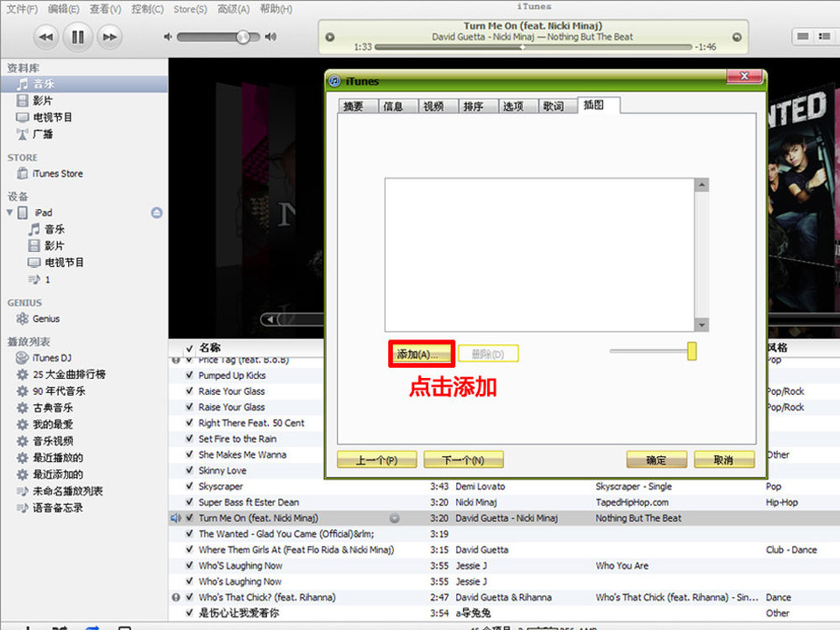The height and width of the screenshot is (630, 840).
Task: Open the 编辑(E) menu
Action: coord(63,9)
